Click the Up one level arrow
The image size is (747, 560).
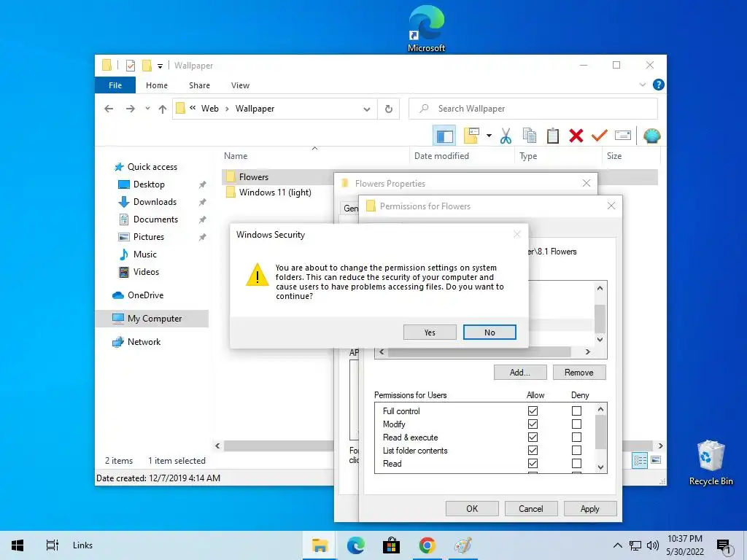point(163,109)
